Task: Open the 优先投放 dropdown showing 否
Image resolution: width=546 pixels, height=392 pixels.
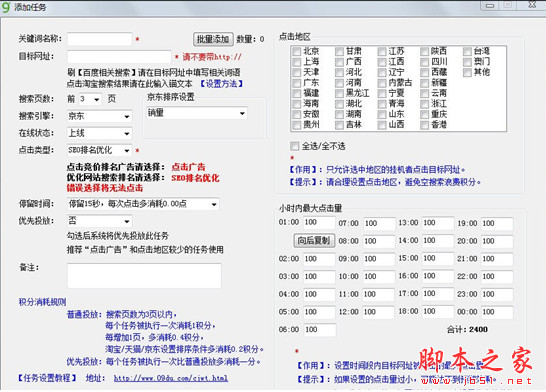Action: (x=100, y=221)
